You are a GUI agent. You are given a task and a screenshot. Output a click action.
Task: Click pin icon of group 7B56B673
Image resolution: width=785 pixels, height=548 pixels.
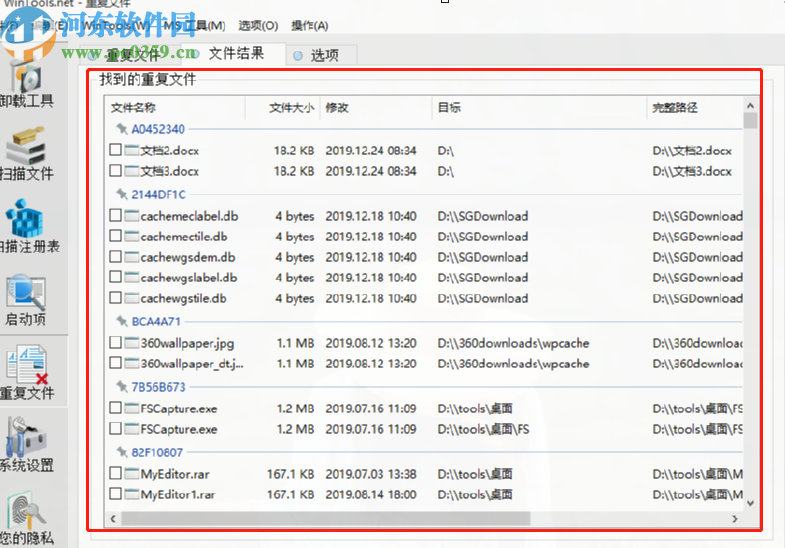[122, 387]
